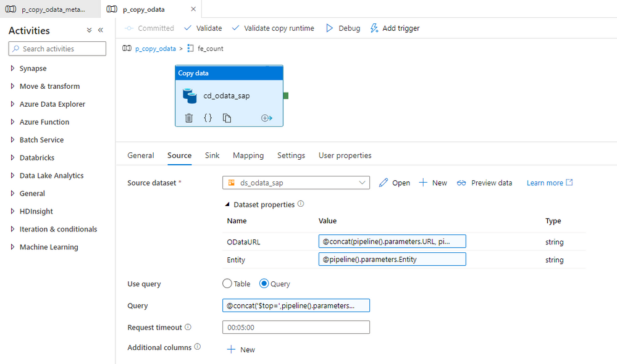617x364 pixels.
Task: Delete the cd_odata_sap copy activity
Action: [189, 118]
